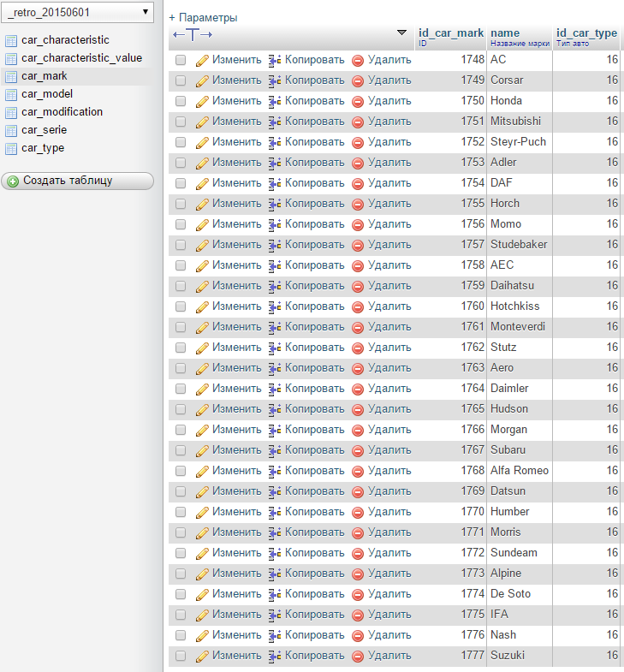This screenshot has height=672, width=624.
Task: Click Удалить link for IFA row
Action: [389, 615]
